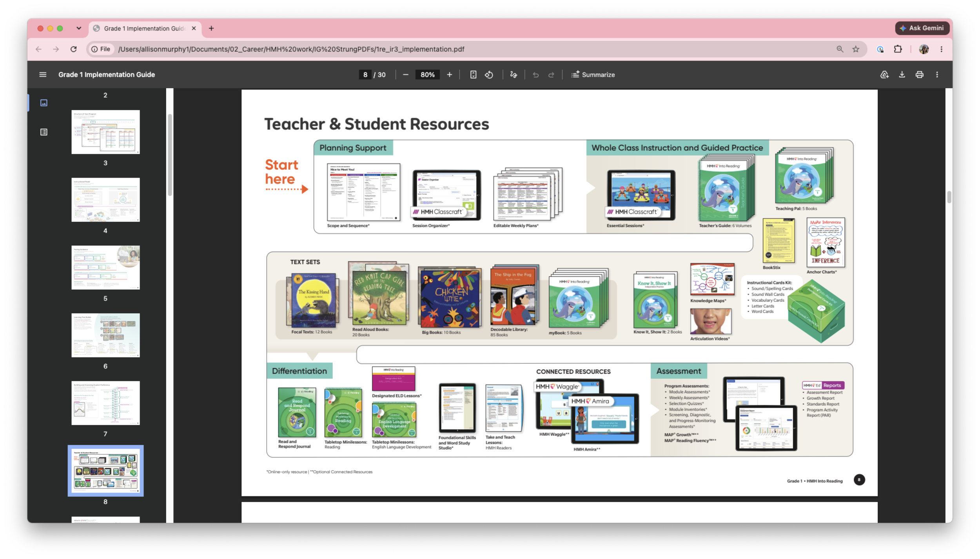Click the page number input box
This screenshot has width=980, height=559.
tap(365, 75)
